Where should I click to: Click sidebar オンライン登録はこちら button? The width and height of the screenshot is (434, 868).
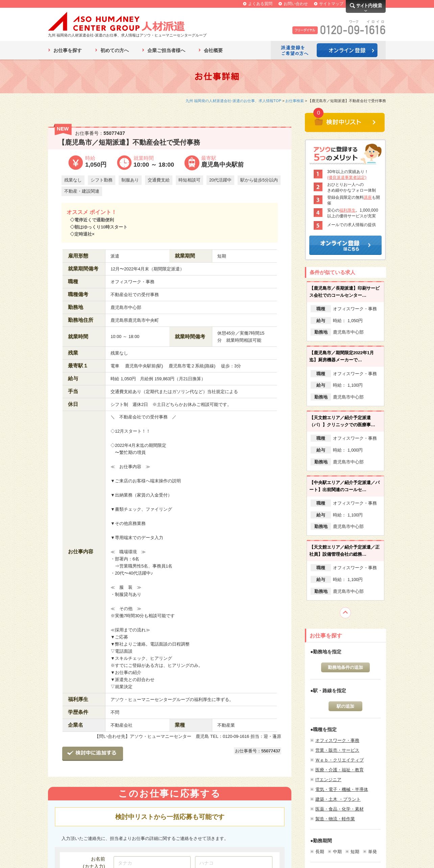click(x=345, y=245)
